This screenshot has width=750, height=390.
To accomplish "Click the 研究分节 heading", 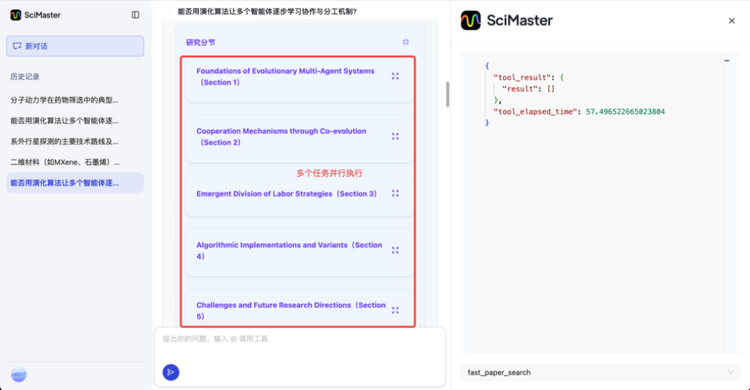I will pos(200,42).
